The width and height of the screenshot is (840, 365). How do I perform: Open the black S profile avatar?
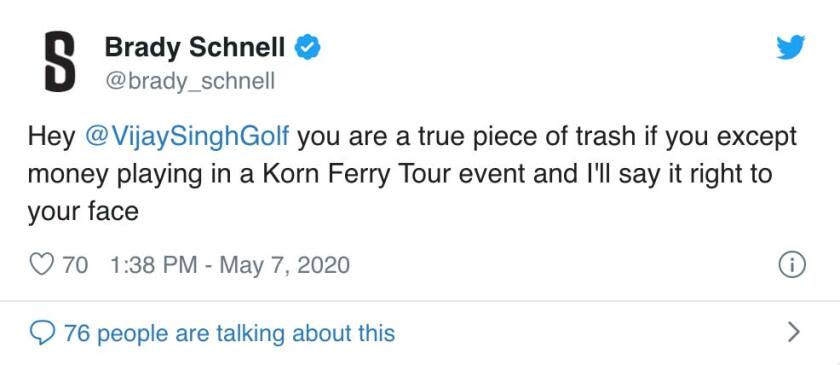click(59, 61)
